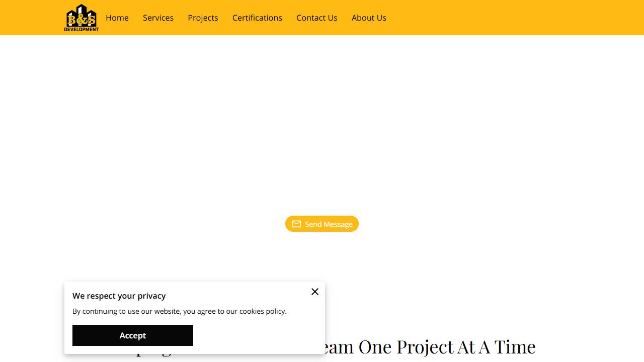The image size is (644, 362).
Task: Click the 'Send Message' text label
Action: [329, 224]
